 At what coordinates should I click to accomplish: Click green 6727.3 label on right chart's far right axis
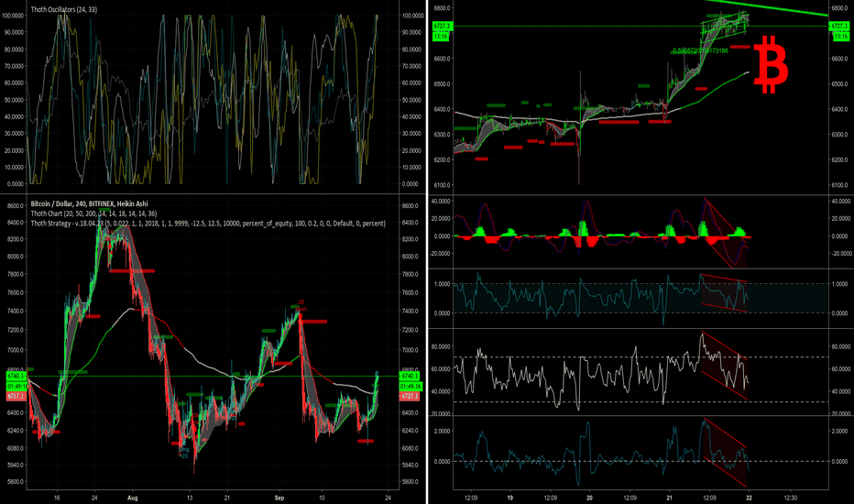[x=838, y=27]
